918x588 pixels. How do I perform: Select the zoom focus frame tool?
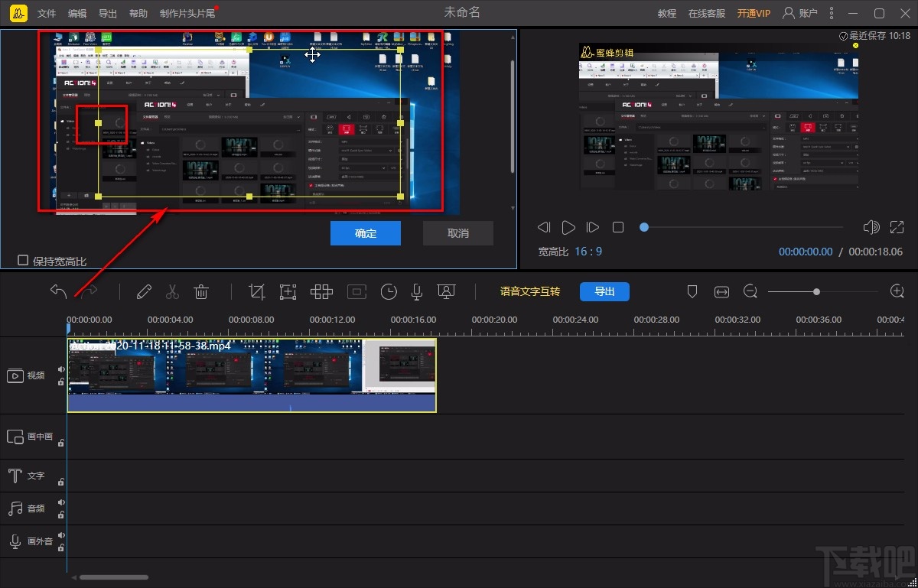click(x=288, y=291)
